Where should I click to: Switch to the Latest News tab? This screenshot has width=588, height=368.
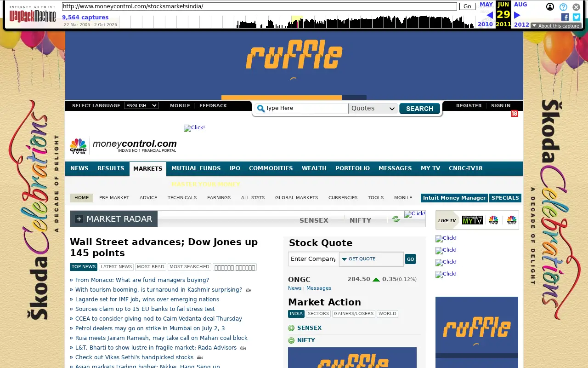pos(116,267)
